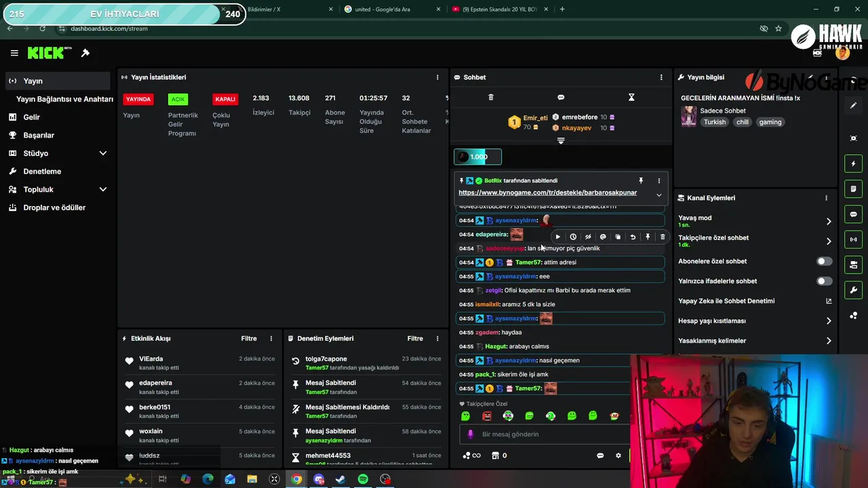868x488 pixels.
Task: Click the crossed-eye hide icon in the message hover toolbar
Action: click(588, 237)
